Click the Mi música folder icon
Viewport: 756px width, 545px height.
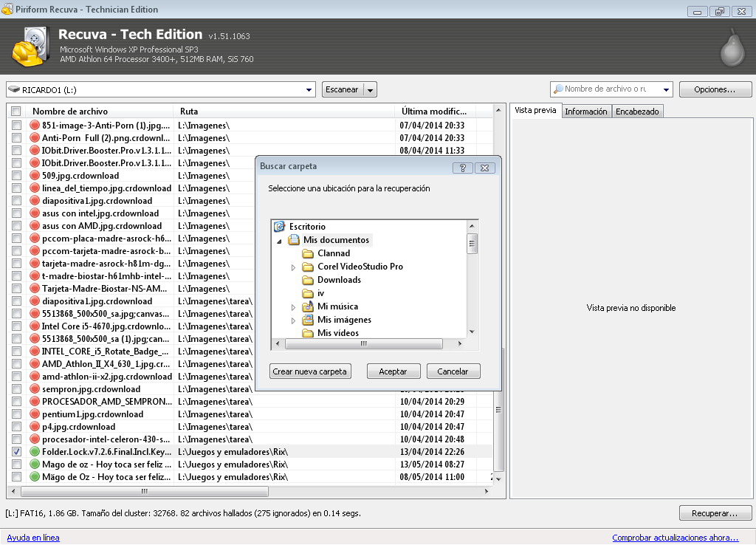[x=308, y=306]
